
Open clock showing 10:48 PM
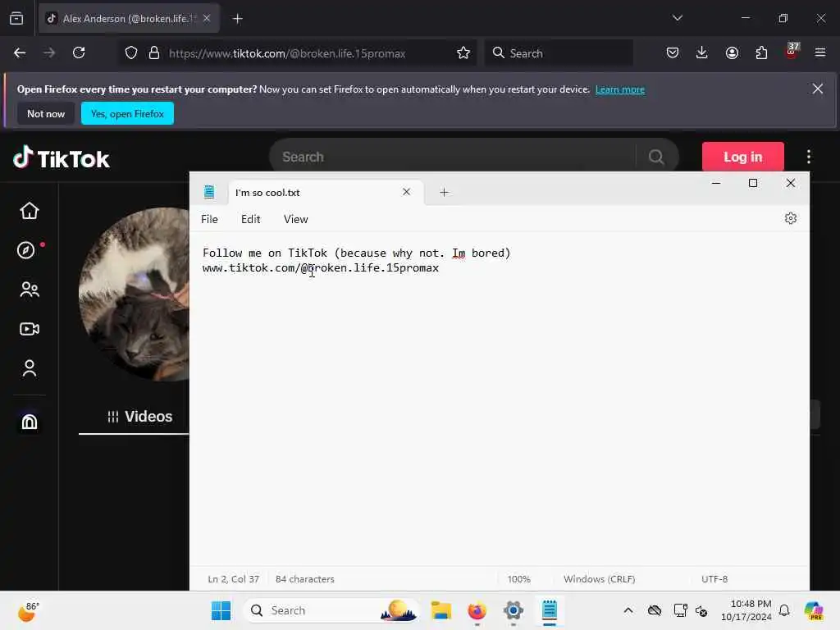pyautogui.click(x=746, y=610)
